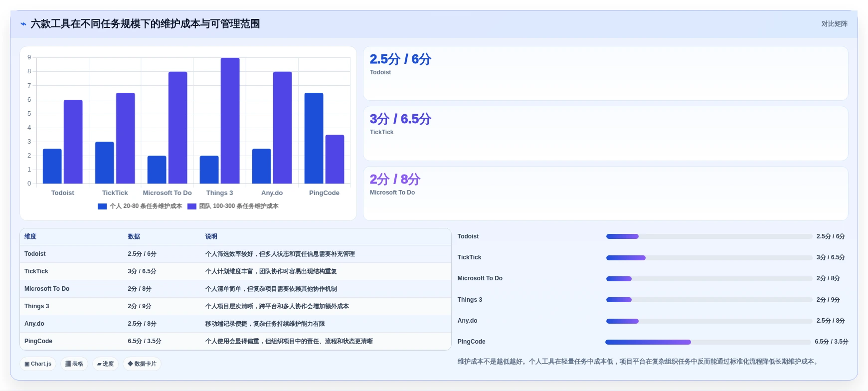Image resolution: width=868 pixels, height=391 pixels.
Task: Click the note 个人项目层次清晰，跨平台和多人协作会增加额外成本
Action: pyautogui.click(x=277, y=307)
